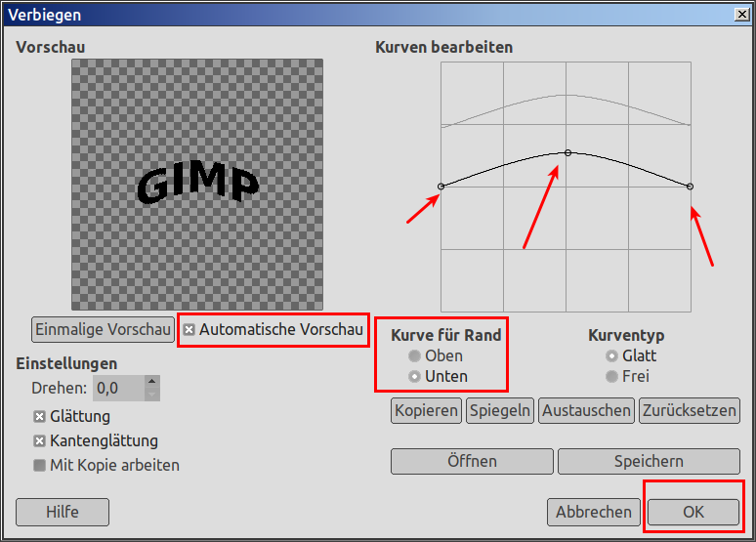Save the curve with Speichern
756x542 pixels.
[649, 462]
